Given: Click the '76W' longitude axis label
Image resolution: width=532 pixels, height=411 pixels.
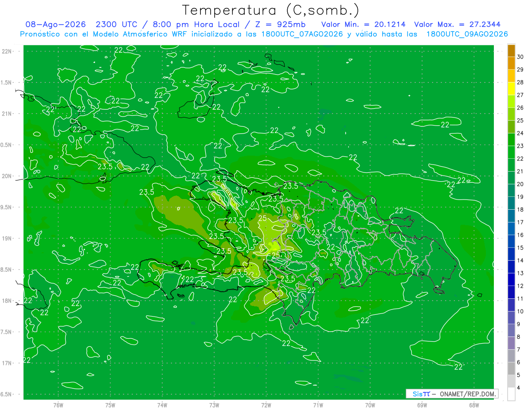Looking at the screenshot, I should click(x=58, y=405).
